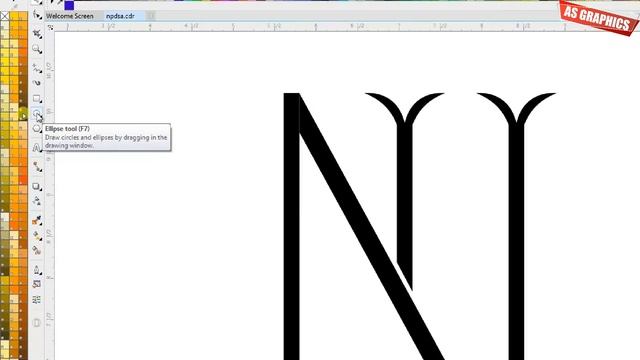Open the Outline Pen tool
This screenshot has width=640, height=360.
[x=37, y=270]
